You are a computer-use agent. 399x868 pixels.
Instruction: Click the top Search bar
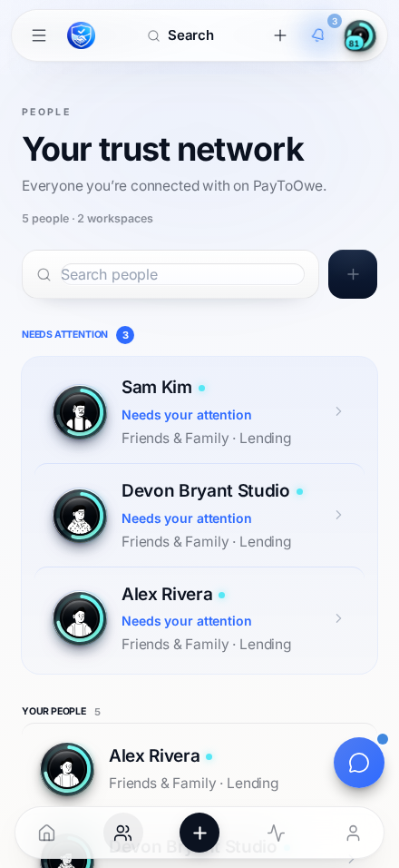click(x=180, y=35)
